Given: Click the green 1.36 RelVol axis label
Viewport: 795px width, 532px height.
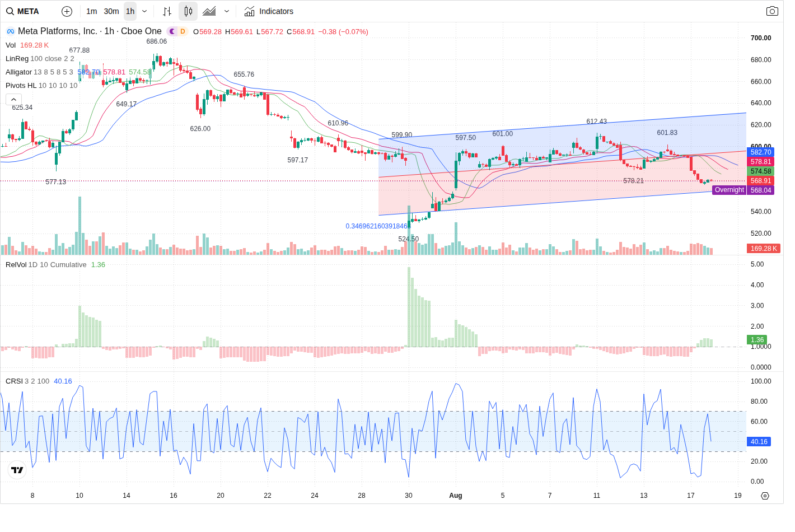Looking at the screenshot, I should pyautogui.click(x=757, y=340).
